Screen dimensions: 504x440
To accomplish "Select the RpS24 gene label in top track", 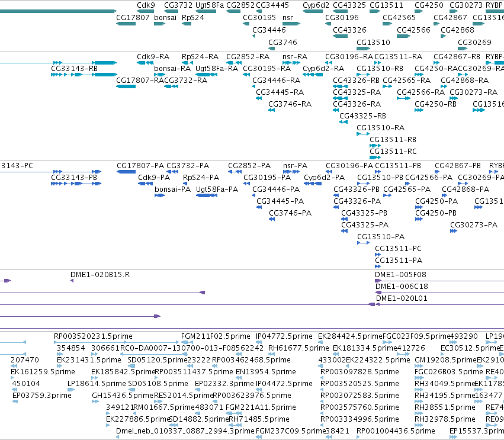I will click(x=193, y=18).
